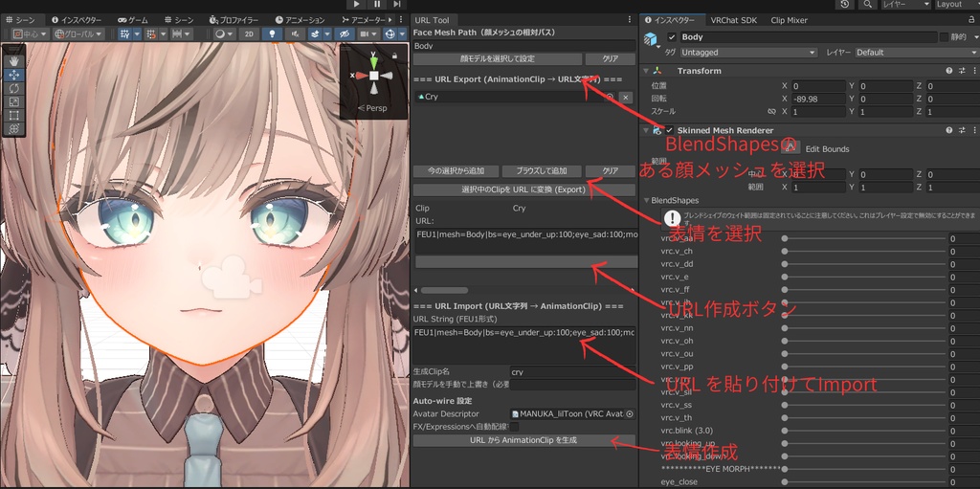The width and height of the screenshot is (980, 489).
Task: Collapse the Skinned Mesh Renderer component
Action: pyautogui.click(x=646, y=130)
